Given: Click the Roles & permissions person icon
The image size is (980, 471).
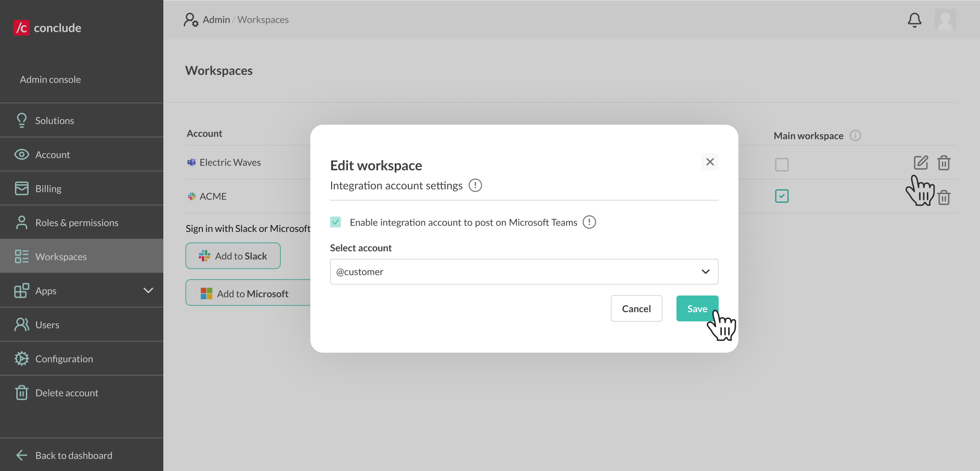Looking at the screenshot, I should tap(21, 222).
